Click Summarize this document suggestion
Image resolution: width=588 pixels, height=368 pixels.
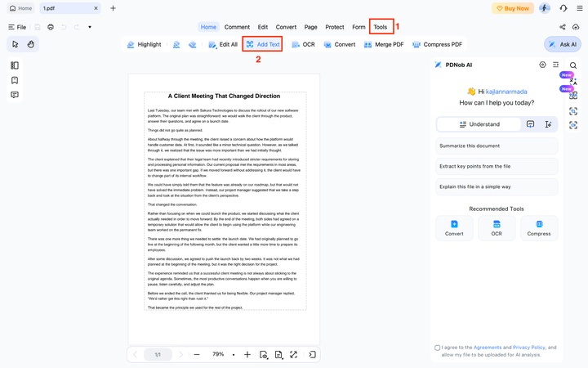[497, 146]
